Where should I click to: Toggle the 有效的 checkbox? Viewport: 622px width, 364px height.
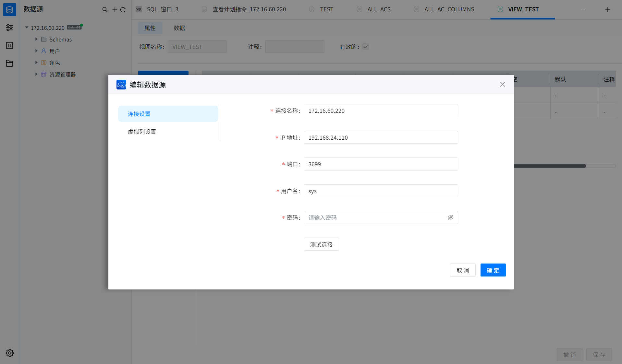pos(366,47)
